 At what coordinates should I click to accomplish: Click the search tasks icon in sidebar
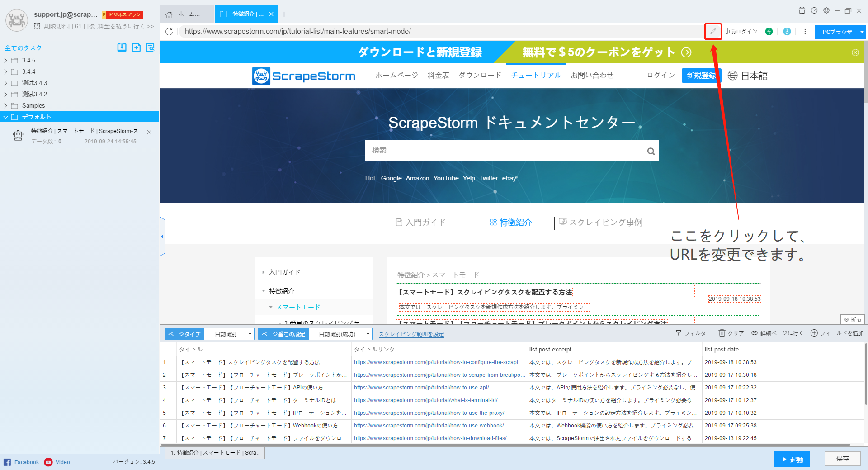pyautogui.click(x=151, y=47)
